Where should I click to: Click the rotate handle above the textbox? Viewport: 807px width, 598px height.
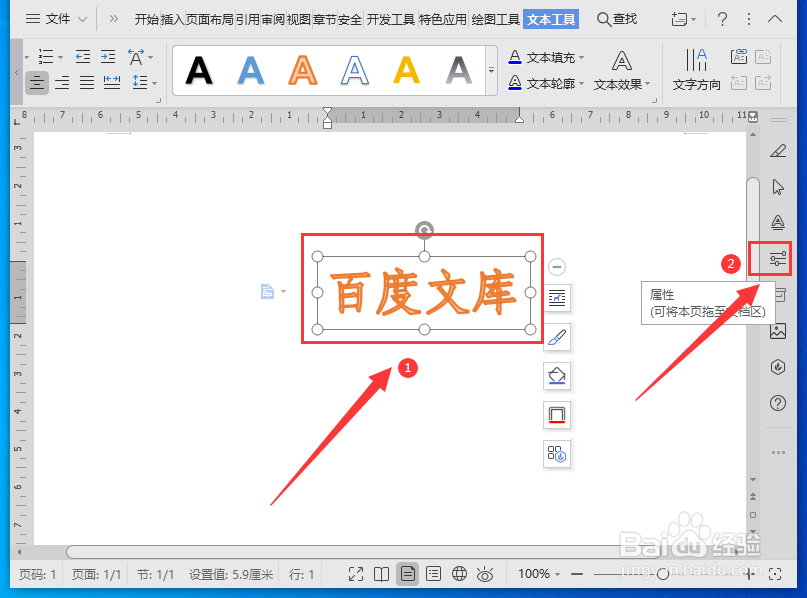coord(424,230)
